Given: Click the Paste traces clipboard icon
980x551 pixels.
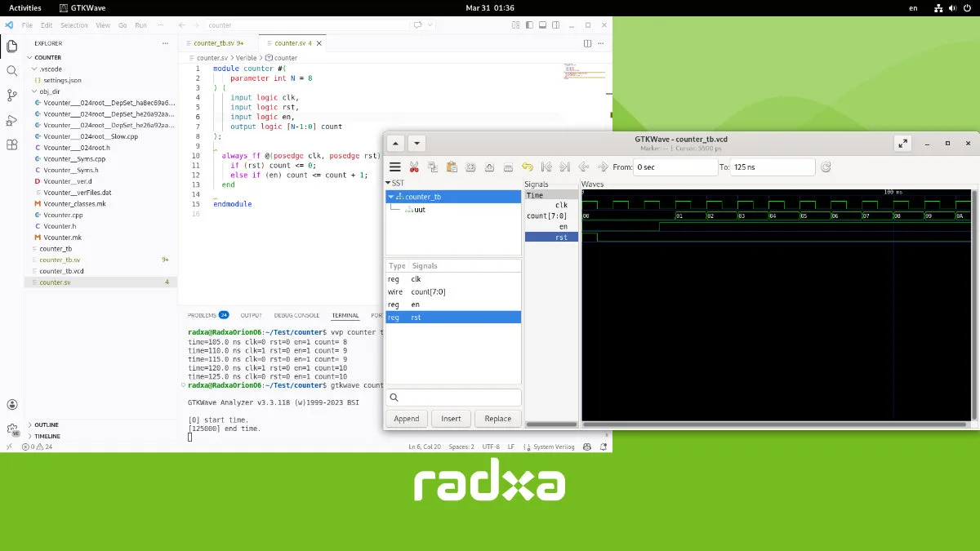Looking at the screenshot, I should (x=452, y=167).
